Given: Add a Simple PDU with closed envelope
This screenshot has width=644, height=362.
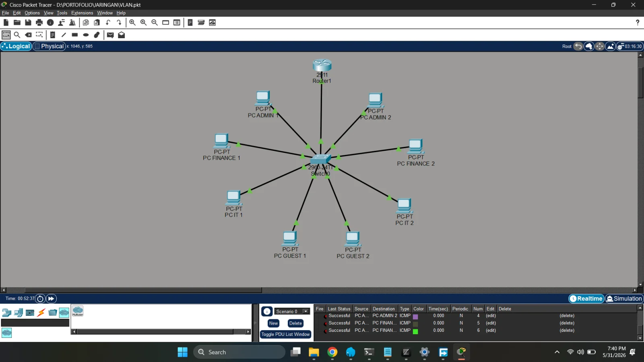Looking at the screenshot, I should [x=110, y=35].
